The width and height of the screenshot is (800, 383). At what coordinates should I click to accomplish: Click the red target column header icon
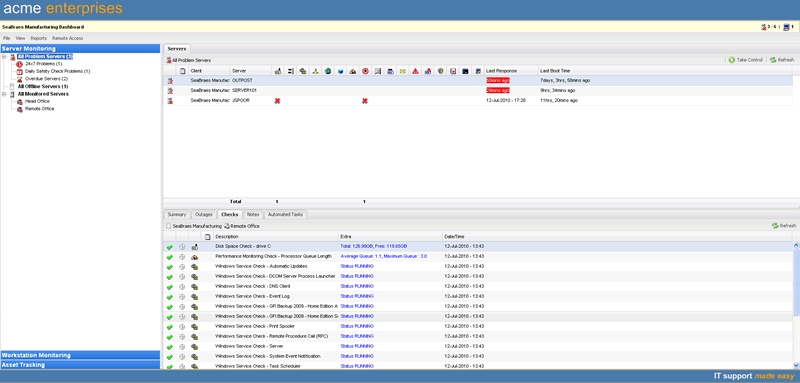click(365, 71)
